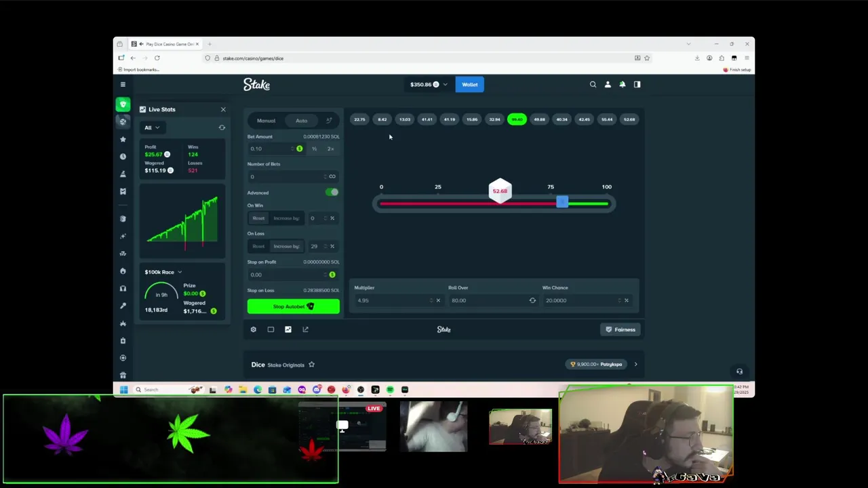This screenshot has height=488, width=868.
Task: Open game settings gear below bet panel
Action: coord(254,329)
